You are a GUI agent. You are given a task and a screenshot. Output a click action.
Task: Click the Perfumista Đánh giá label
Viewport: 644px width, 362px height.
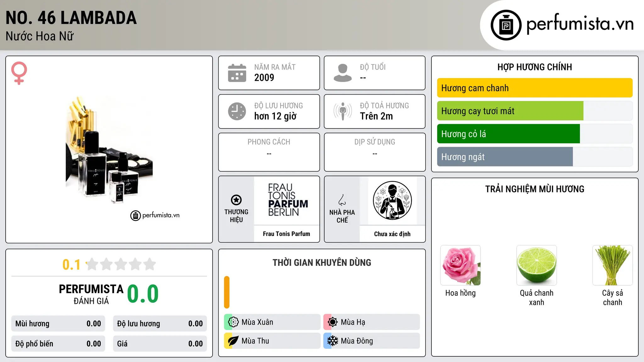(91, 294)
